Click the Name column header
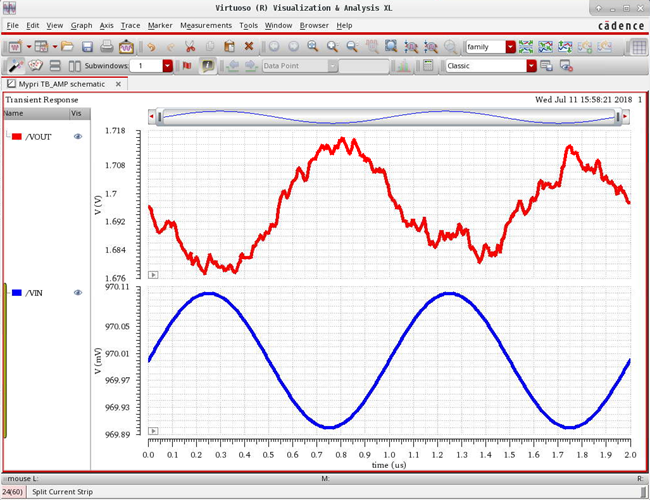Viewport: 650px width, 500px height. 36,114
